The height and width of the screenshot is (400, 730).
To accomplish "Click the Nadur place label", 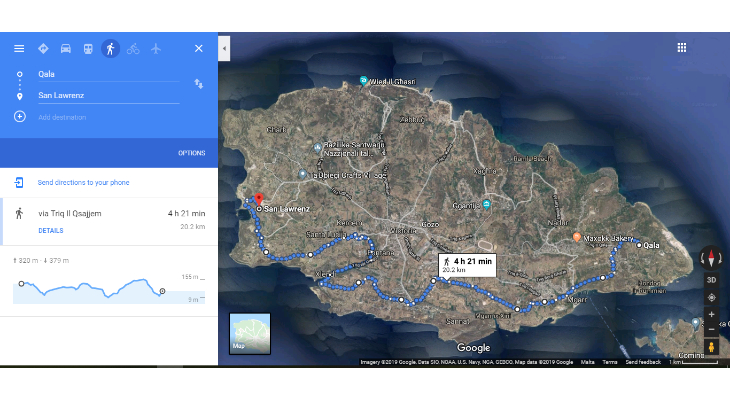I will click(x=558, y=223).
